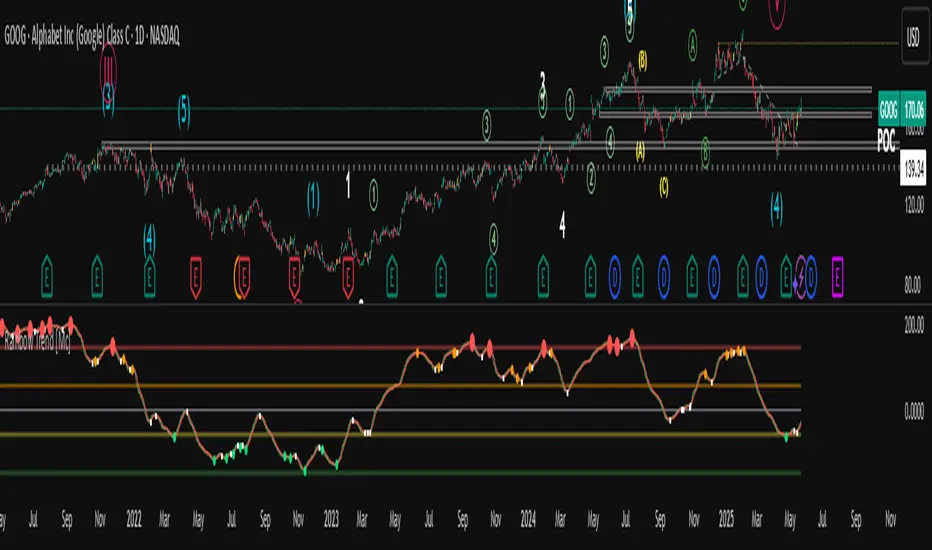This screenshot has height=550, width=932.
Task: Select the white 139.34 price label
Action: pyautogui.click(x=914, y=168)
